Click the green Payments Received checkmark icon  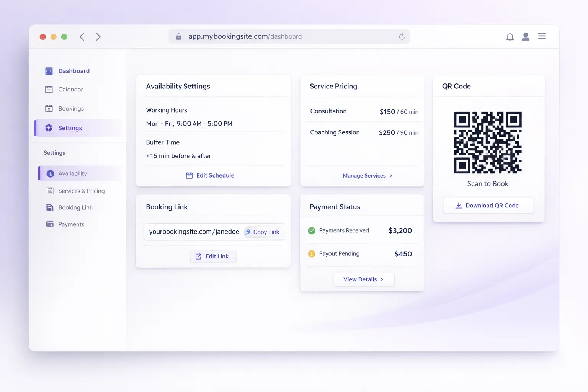coord(312,231)
